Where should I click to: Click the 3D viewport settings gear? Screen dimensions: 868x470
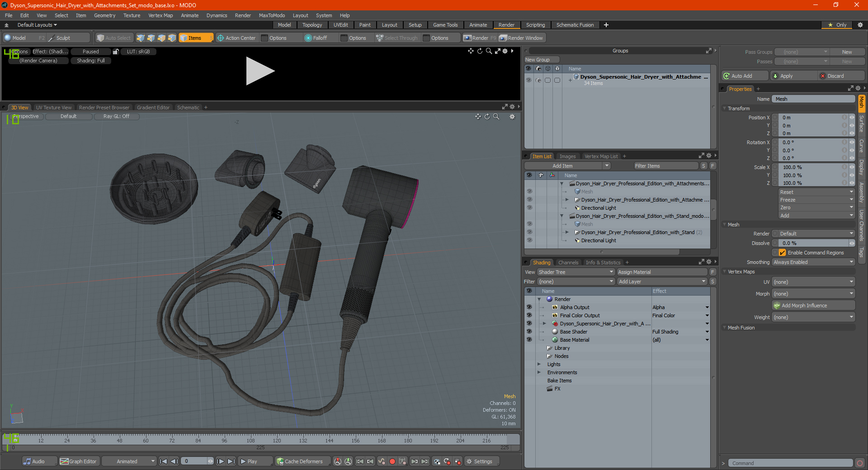point(512,117)
